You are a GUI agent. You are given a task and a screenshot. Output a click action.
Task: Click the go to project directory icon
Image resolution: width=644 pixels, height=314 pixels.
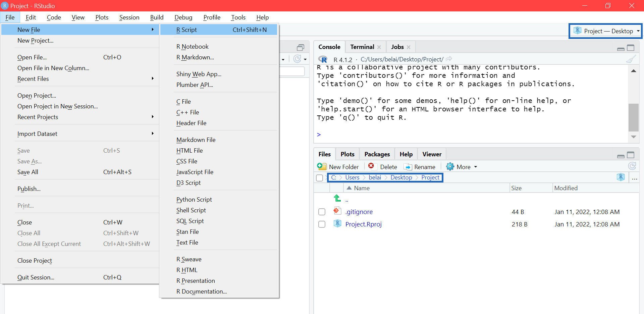click(x=621, y=177)
